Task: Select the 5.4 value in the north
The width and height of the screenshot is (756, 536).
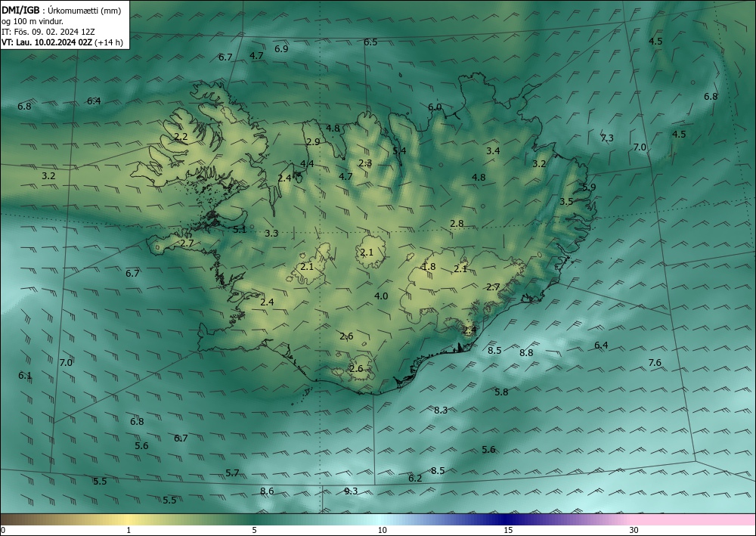Action: [x=399, y=151]
